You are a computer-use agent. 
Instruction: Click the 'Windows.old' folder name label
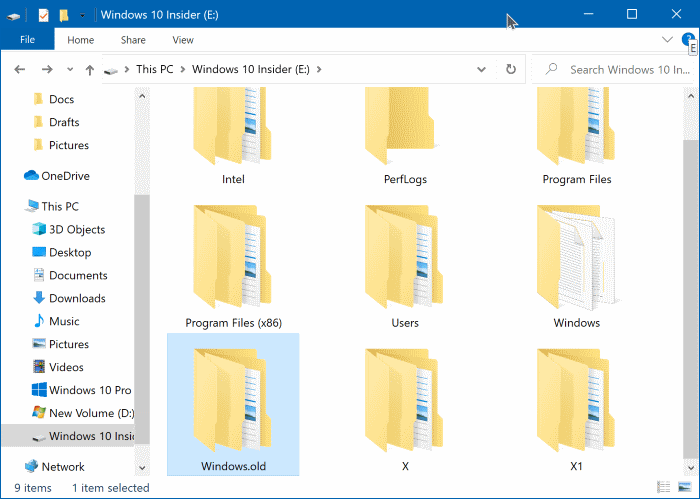pos(233,466)
